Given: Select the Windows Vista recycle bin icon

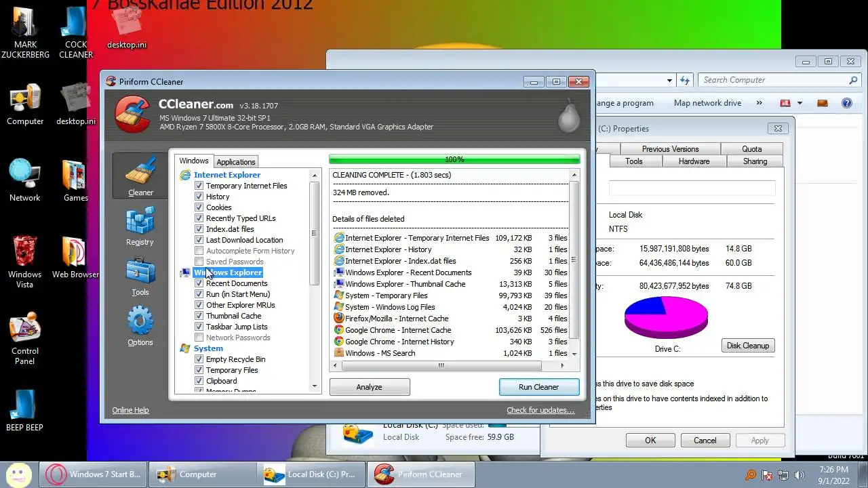Looking at the screenshot, I should pos(25,262).
